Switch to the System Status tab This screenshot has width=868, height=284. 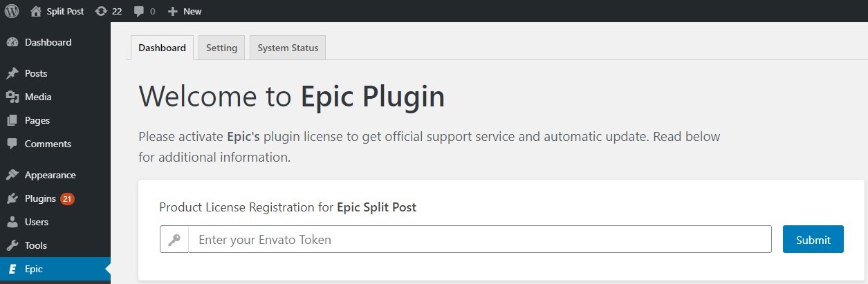[288, 48]
